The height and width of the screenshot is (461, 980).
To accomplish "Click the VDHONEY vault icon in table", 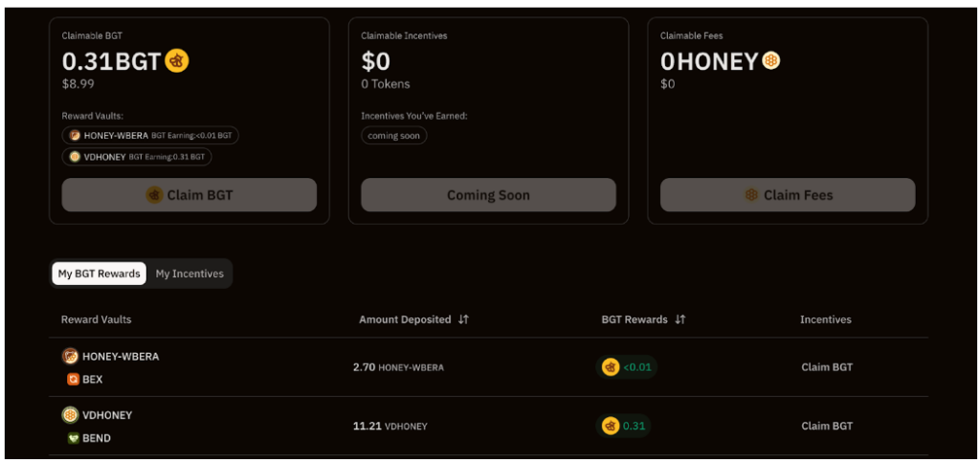I will tap(70, 415).
